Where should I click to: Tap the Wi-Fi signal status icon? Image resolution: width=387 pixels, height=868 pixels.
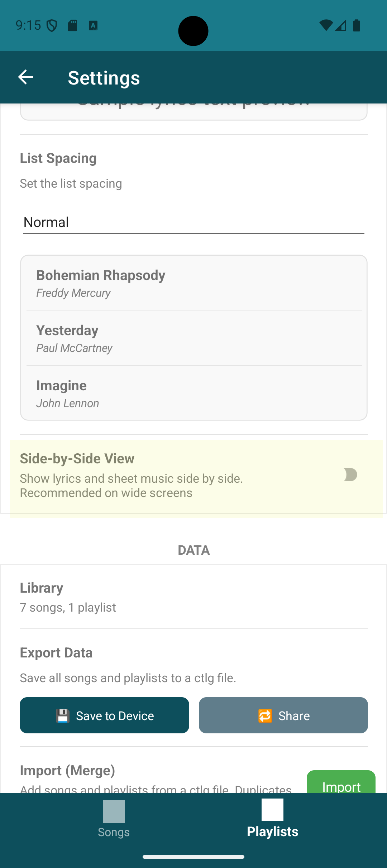[x=325, y=25]
